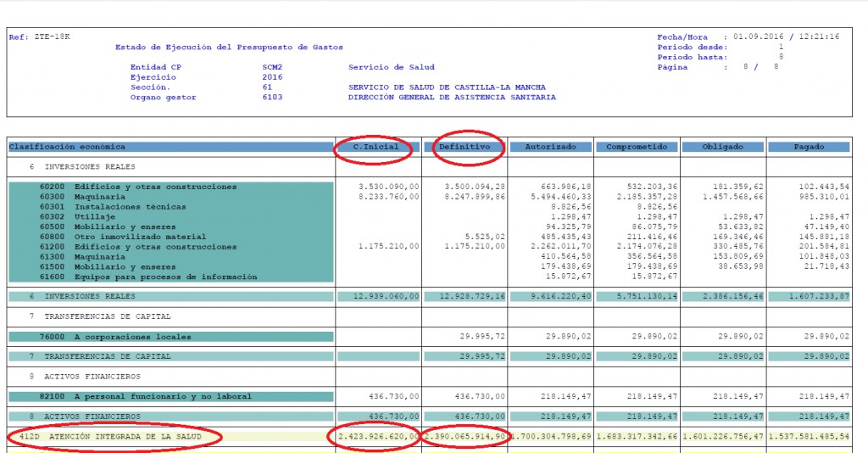
Task: Click 'SERVICIO DE SALUD DE CASTILLA-LA MANCHA'
Action: point(447,87)
